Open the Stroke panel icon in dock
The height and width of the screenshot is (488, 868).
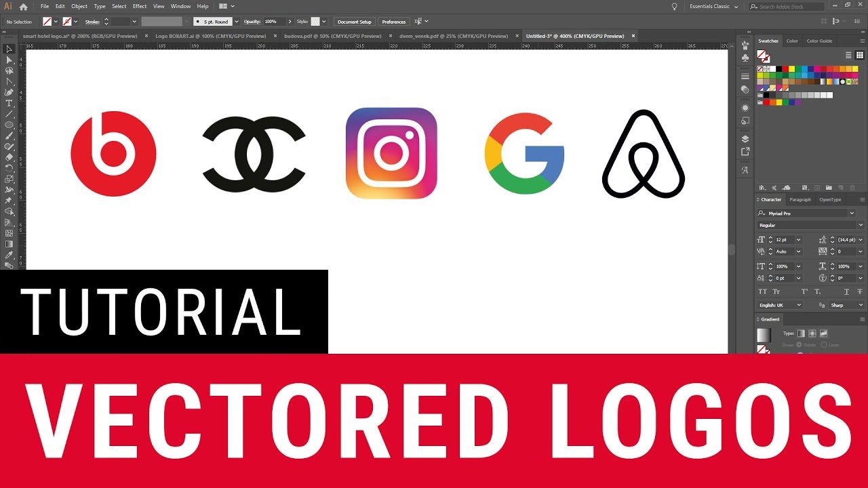pos(745,76)
